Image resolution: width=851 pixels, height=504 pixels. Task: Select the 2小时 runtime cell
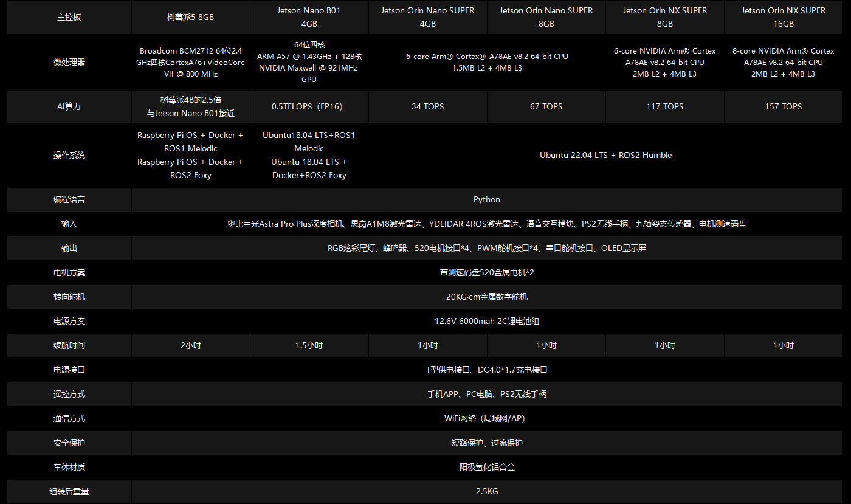pos(190,345)
